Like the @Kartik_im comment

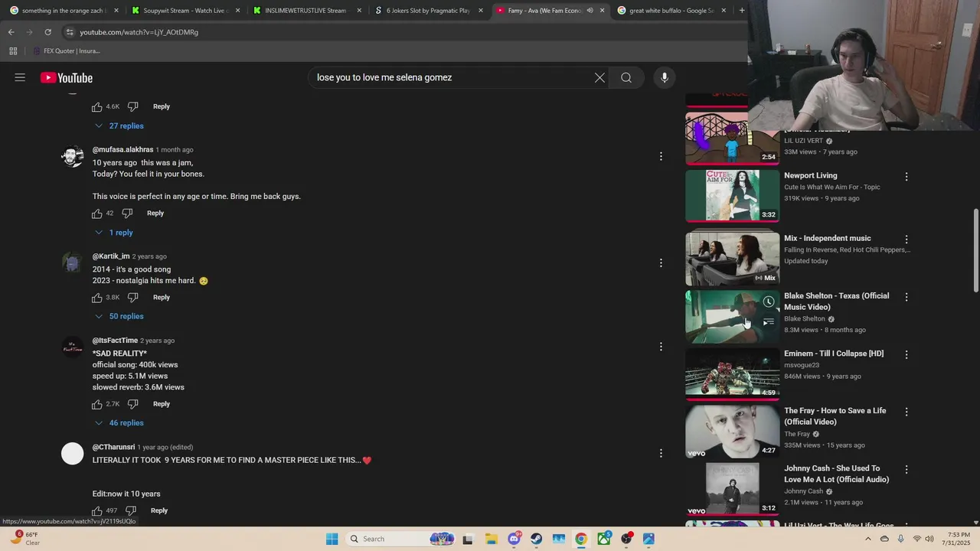(x=97, y=297)
